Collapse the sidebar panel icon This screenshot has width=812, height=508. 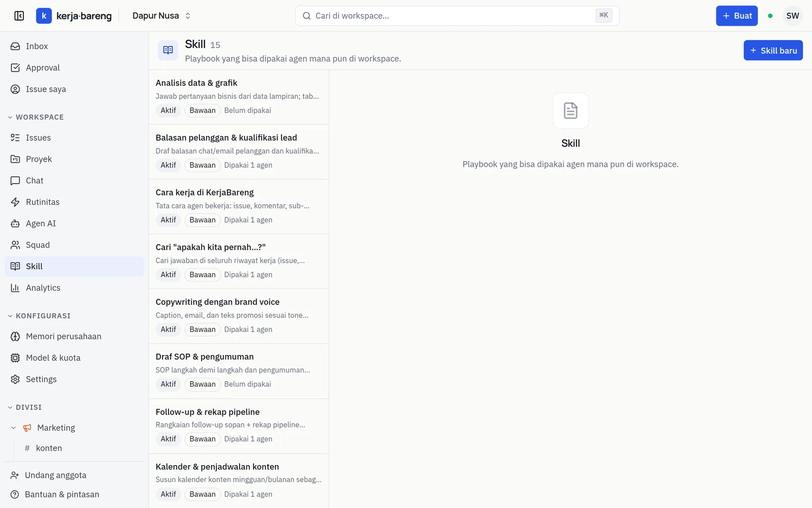point(19,16)
